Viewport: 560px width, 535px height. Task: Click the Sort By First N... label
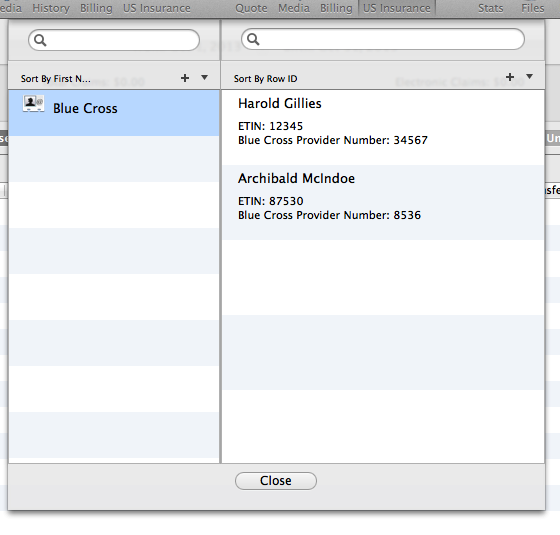tap(55, 79)
